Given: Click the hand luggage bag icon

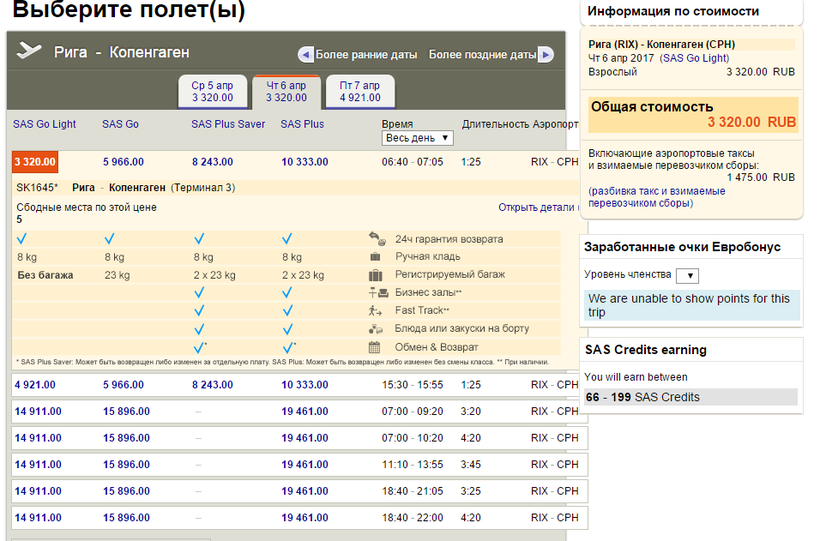Looking at the screenshot, I should [376, 257].
